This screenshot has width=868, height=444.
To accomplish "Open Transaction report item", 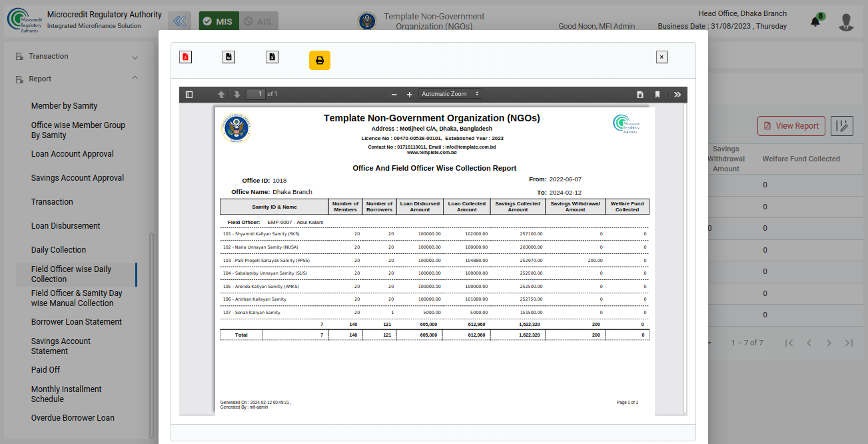I will (52, 202).
